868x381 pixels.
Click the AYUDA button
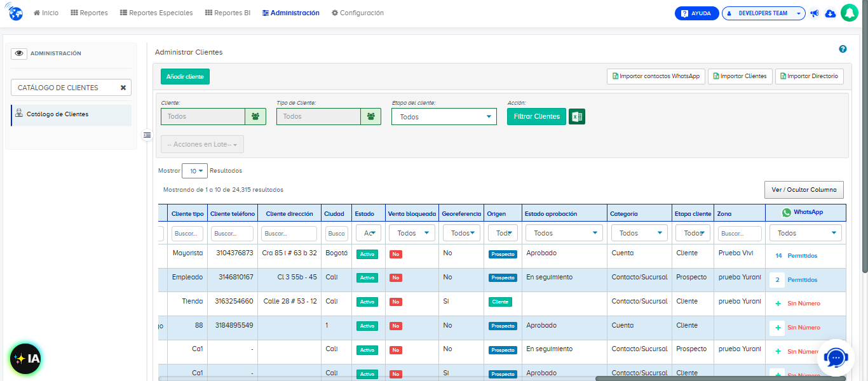[696, 13]
